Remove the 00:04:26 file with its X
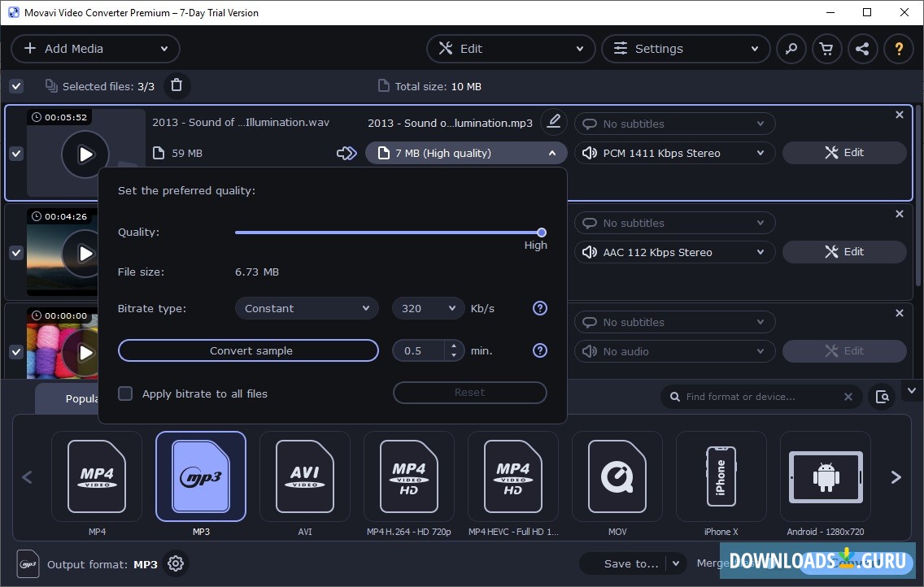The image size is (924, 587). coord(900,214)
